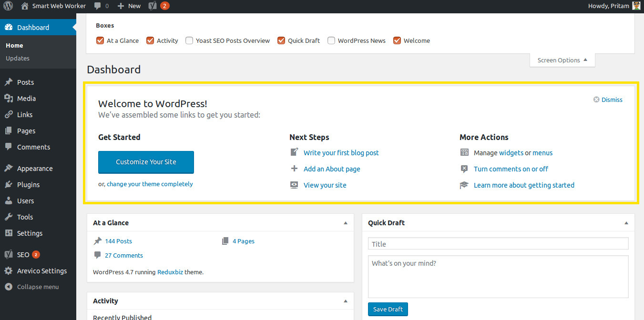Viewport: 644px width, 320px height.
Task: Enable the WordPress News box
Action: [x=331, y=40]
